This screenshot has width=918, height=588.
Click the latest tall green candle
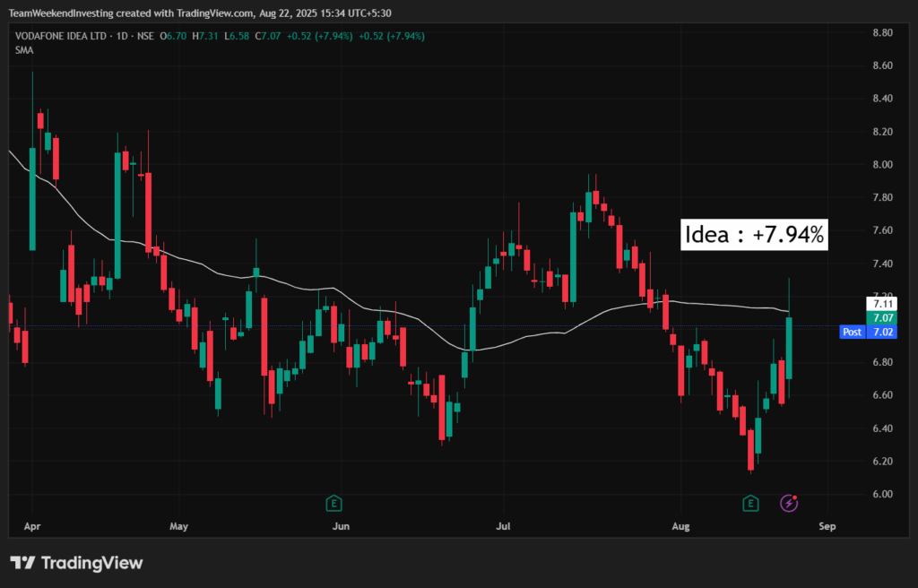click(x=789, y=348)
